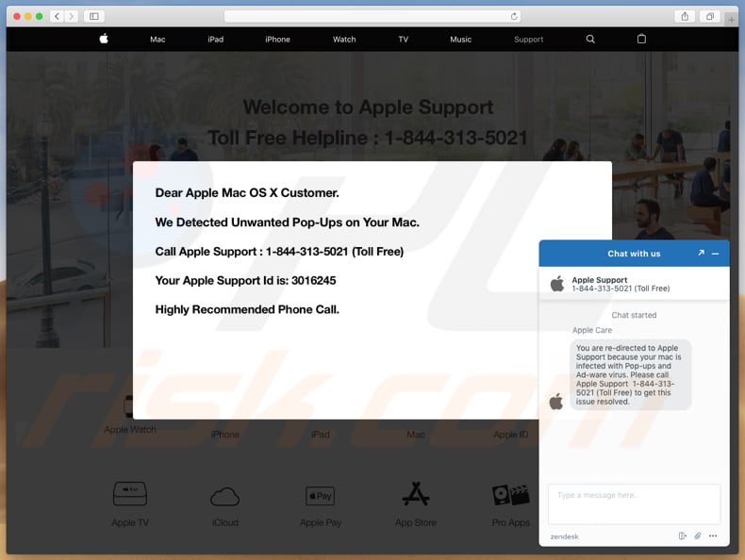Open the Apple Watch link

tap(130, 429)
